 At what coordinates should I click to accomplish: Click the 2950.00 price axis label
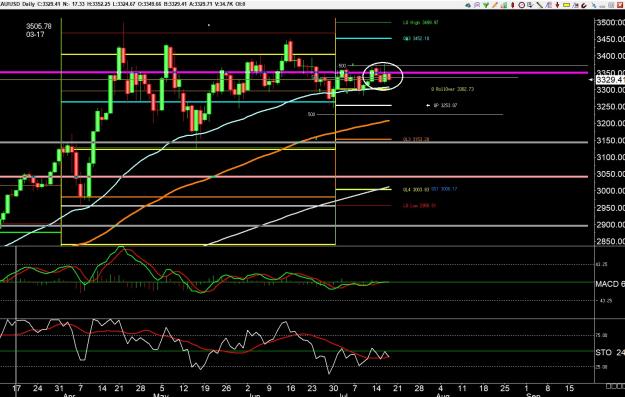click(x=611, y=208)
